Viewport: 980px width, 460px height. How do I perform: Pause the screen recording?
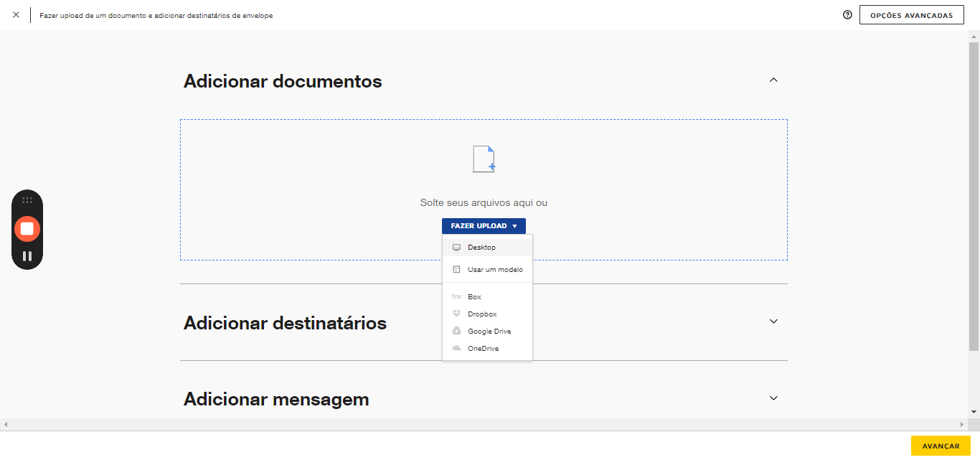point(27,255)
